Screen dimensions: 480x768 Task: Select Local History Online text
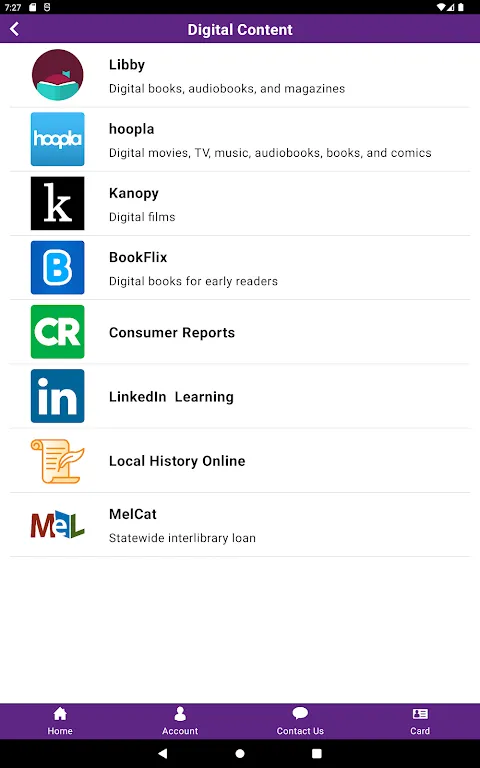(177, 461)
